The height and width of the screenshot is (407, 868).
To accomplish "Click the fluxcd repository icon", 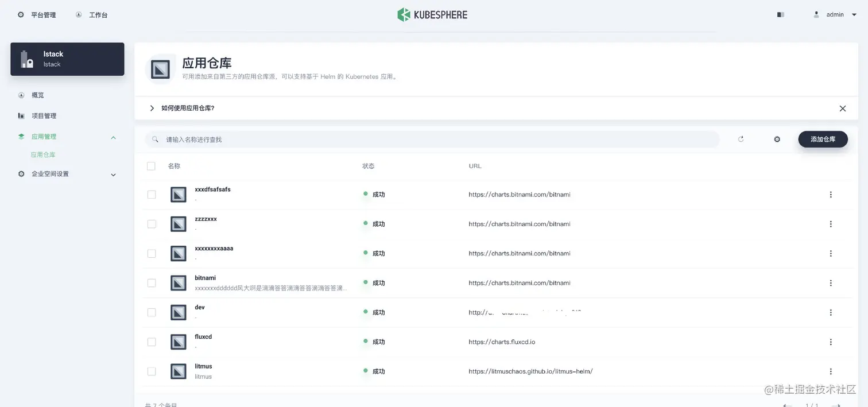I will [179, 342].
